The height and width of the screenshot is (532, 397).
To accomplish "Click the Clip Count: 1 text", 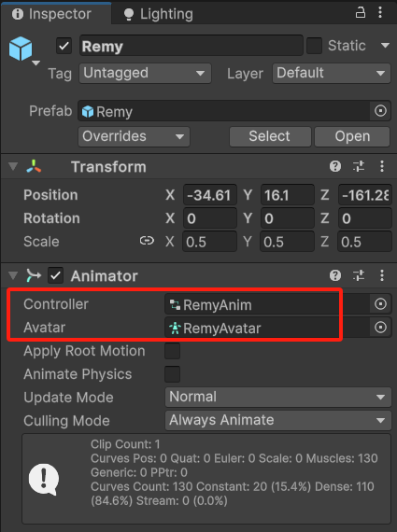I will tap(125, 444).
